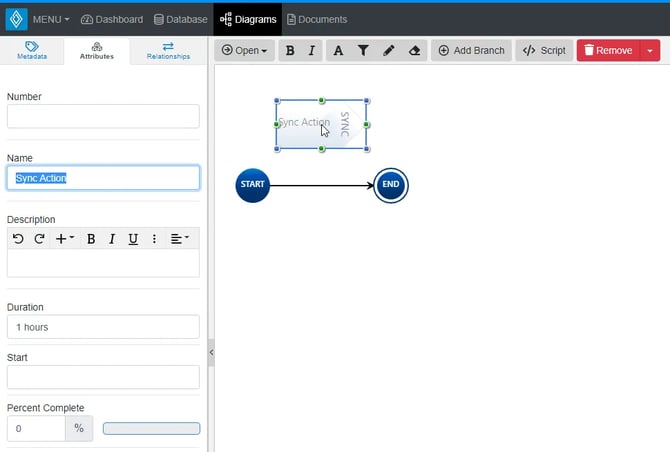Click the Duration field showing 1 hours
This screenshot has width=670, height=452.
point(103,327)
